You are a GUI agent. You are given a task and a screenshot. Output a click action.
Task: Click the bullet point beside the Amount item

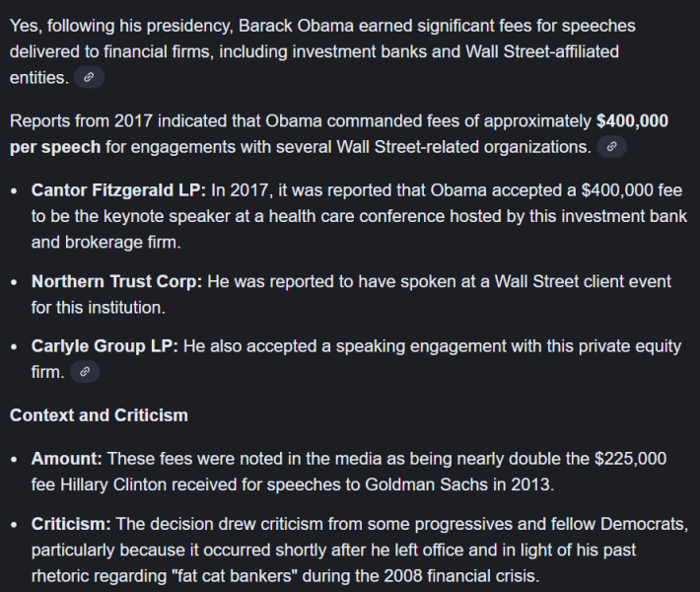pos(14,460)
